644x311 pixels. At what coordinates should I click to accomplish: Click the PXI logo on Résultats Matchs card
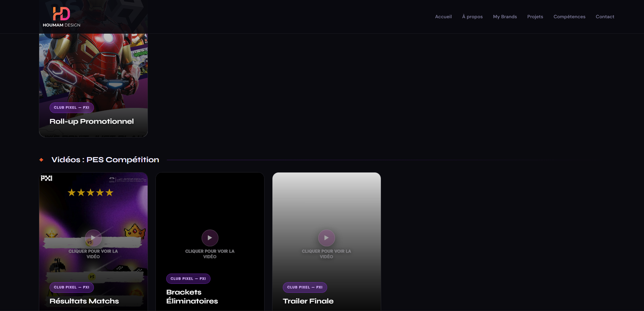click(46, 178)
